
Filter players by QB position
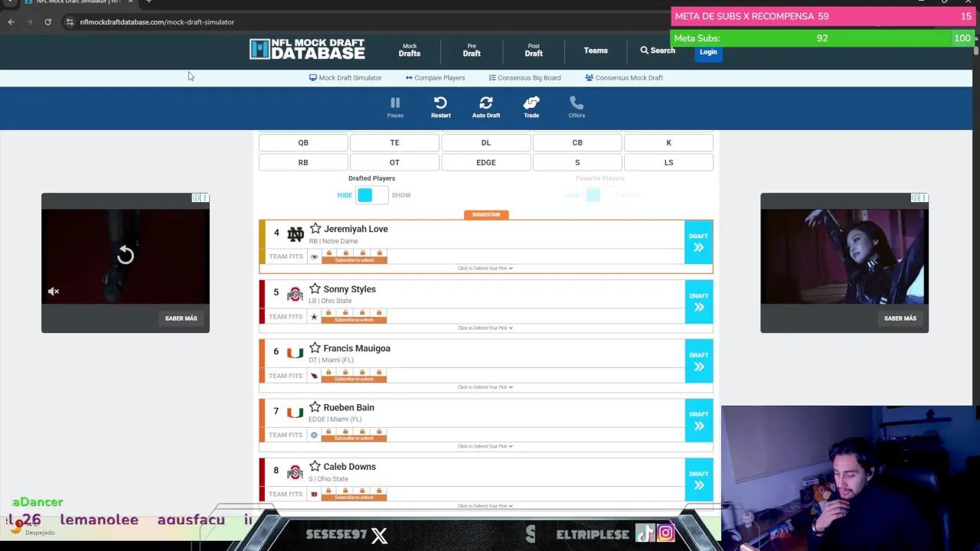(303, 142)
